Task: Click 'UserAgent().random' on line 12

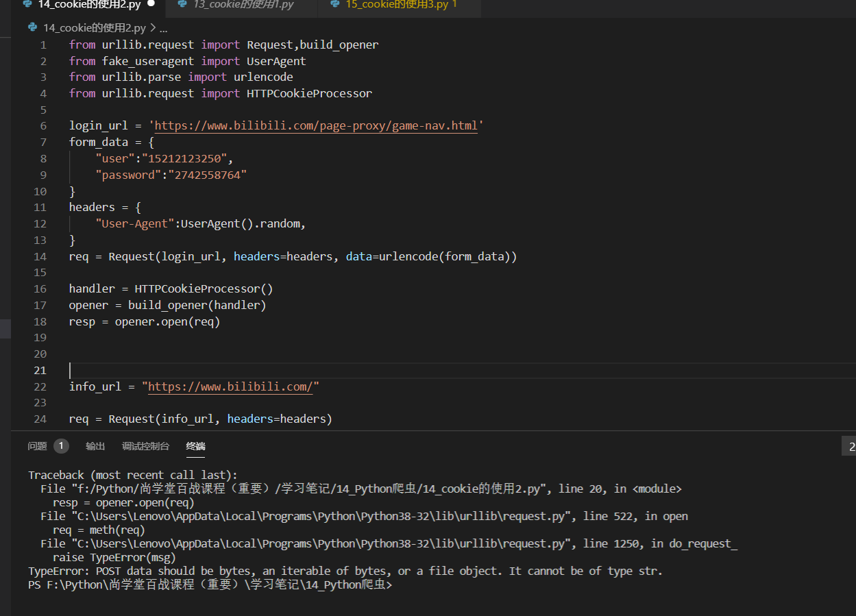Action: [241, 224]
